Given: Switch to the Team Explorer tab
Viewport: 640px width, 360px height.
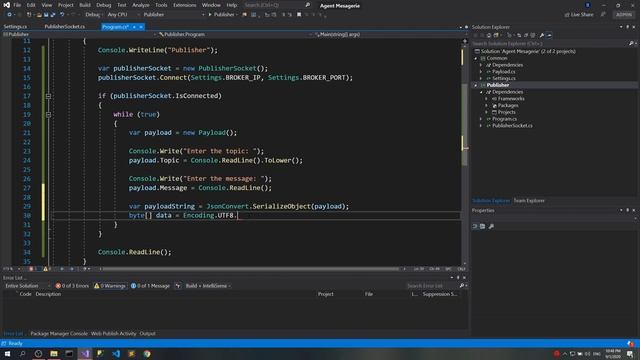Looking at the screenshot, I should click(x=529, y=201).
